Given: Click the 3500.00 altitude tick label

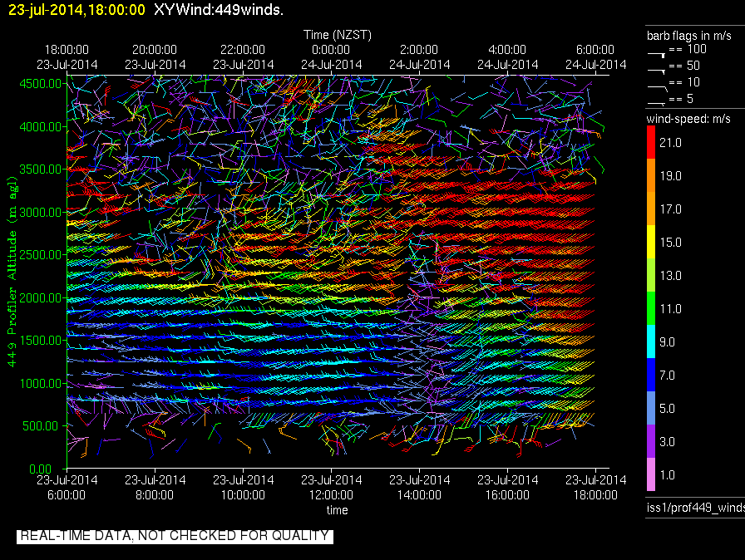Looking at the screenshot, I should (x=41, y=169).
